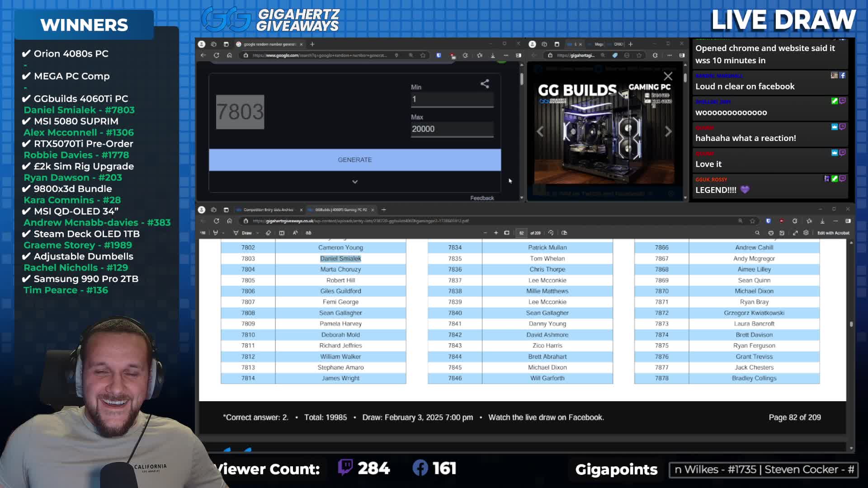Click the Google page vertical scrollbar thumb
The image size is (868, 488).
(522, 79)
